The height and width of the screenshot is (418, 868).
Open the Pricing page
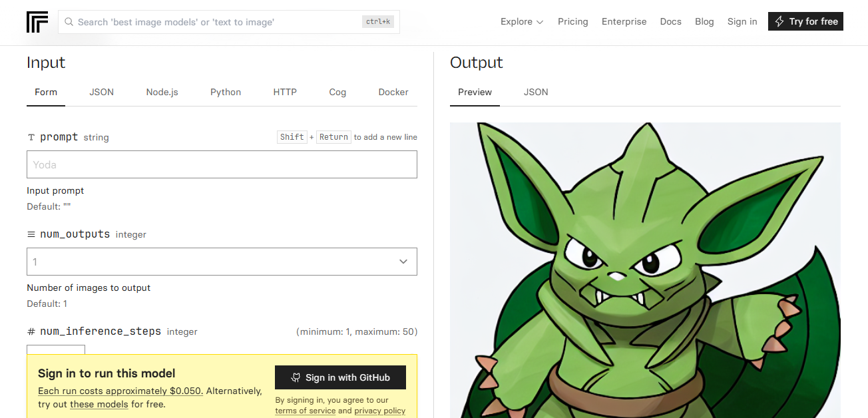pos(572,21)
